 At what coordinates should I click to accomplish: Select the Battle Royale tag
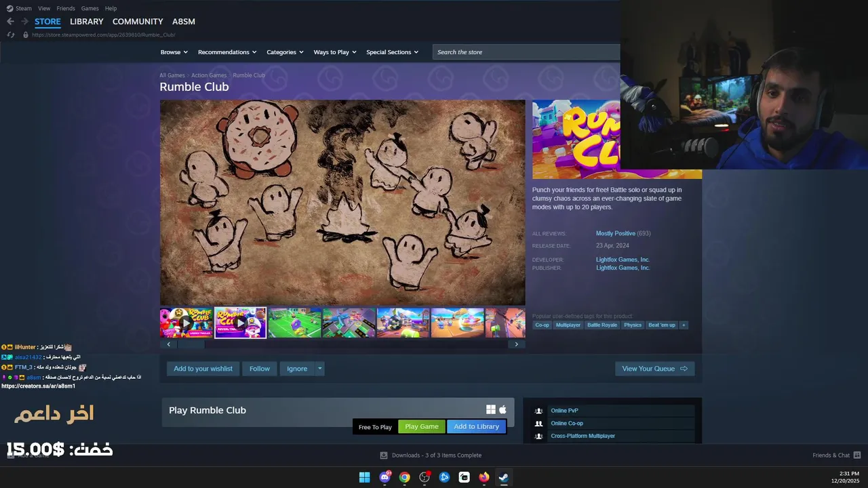(x=602, y=325)
